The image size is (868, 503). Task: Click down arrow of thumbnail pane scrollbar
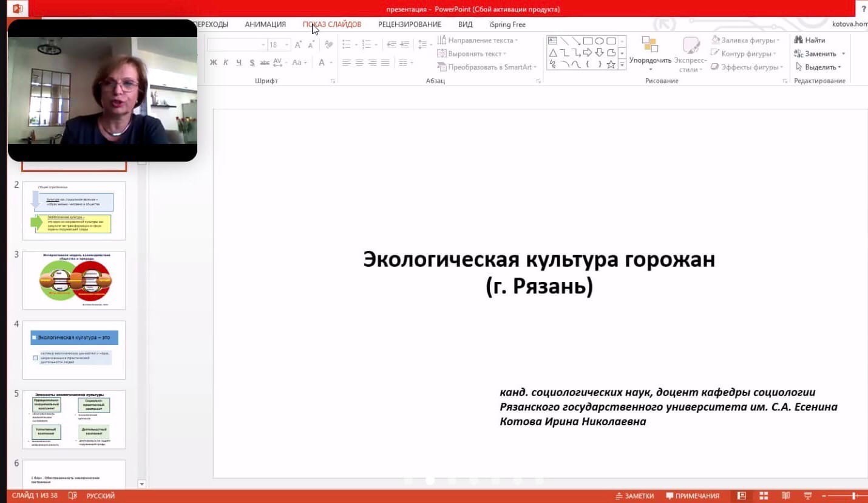[142, 484]
